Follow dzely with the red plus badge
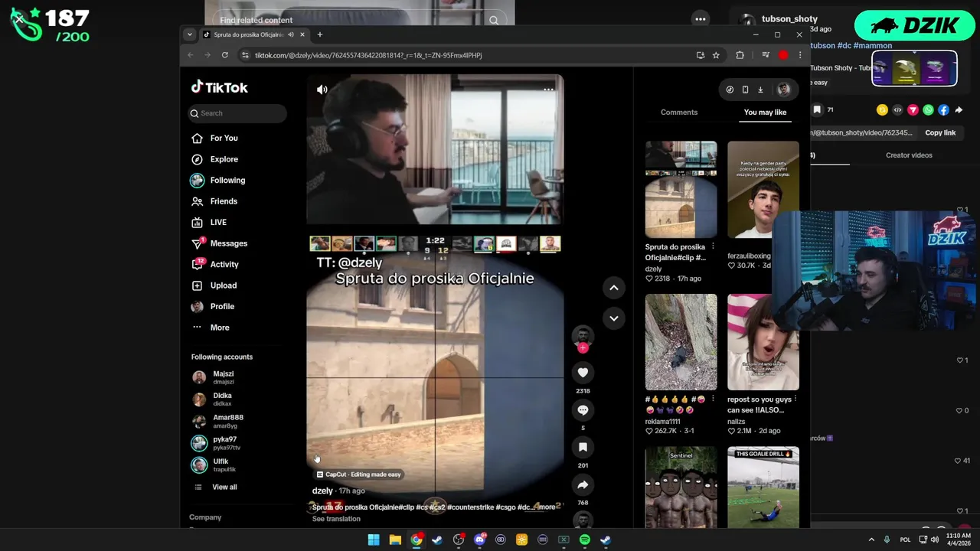Viewport: 980px width, 551px height. point(583,348)
